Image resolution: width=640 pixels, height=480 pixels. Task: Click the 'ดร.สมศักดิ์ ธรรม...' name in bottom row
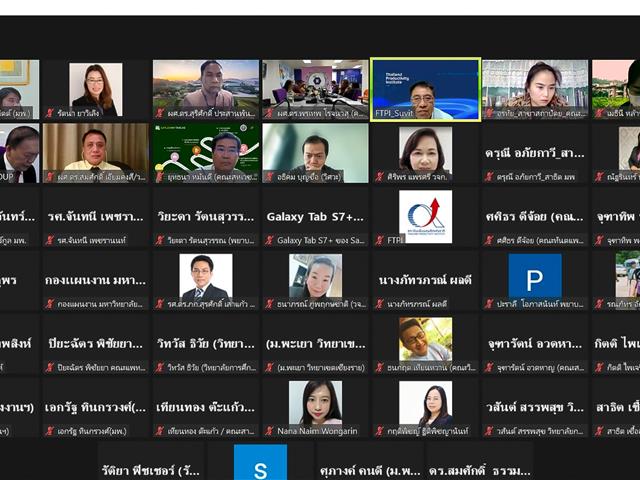coord(479,471)
